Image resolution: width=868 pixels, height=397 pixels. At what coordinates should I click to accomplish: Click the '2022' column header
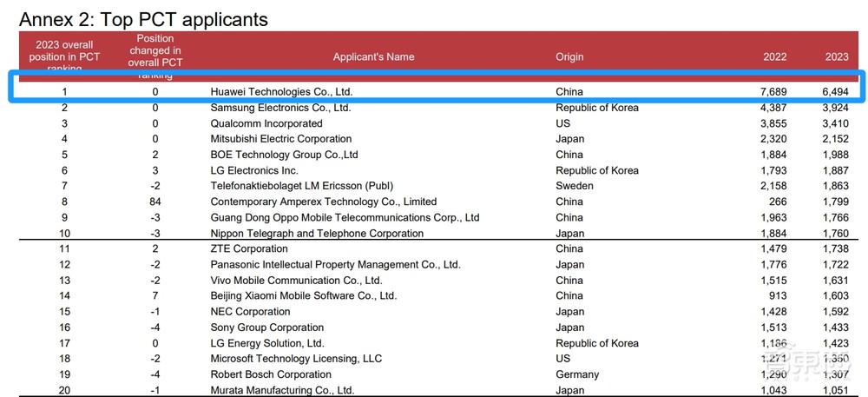[774, 57]
